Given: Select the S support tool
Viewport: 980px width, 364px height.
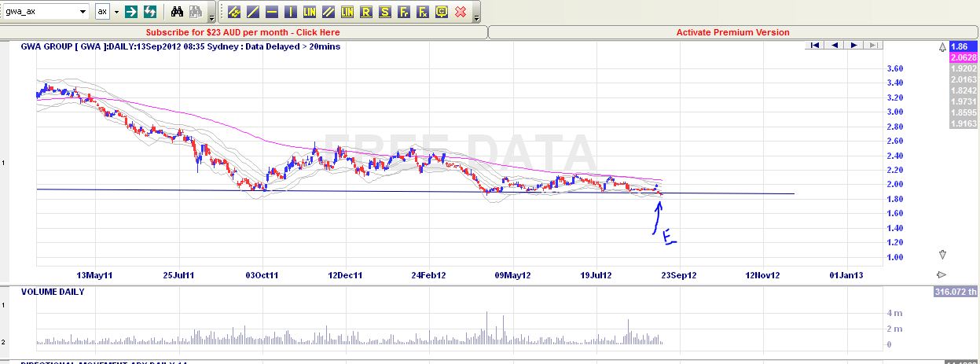Looking at the screenshot, I should tap(385, 12).
